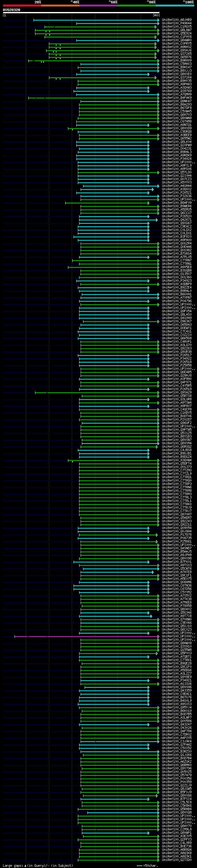Open hit UniRef100_C1MUX5
The width and height of the screenshot is (197, 868).
coord(177,26)
